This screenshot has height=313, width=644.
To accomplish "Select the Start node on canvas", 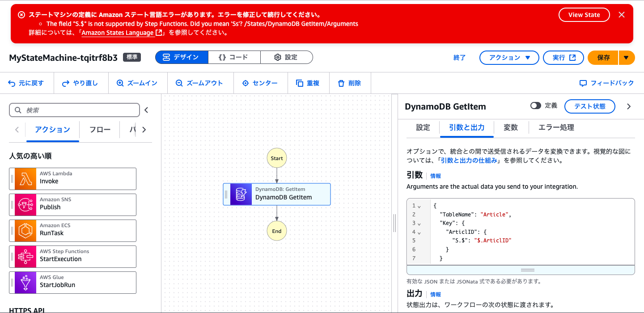I will coord(277,158).
